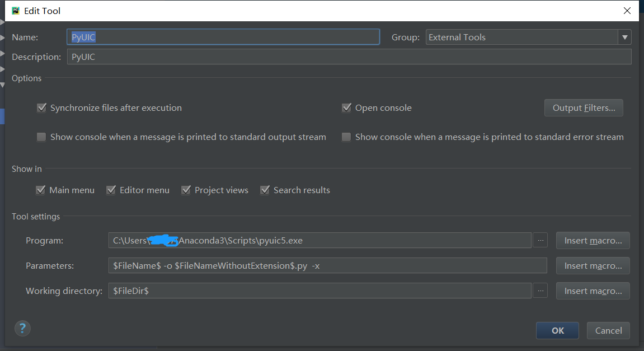The width and height of the screenshot is (644, 351).
Task: Click the Program path input field
Action: point(320,241)
